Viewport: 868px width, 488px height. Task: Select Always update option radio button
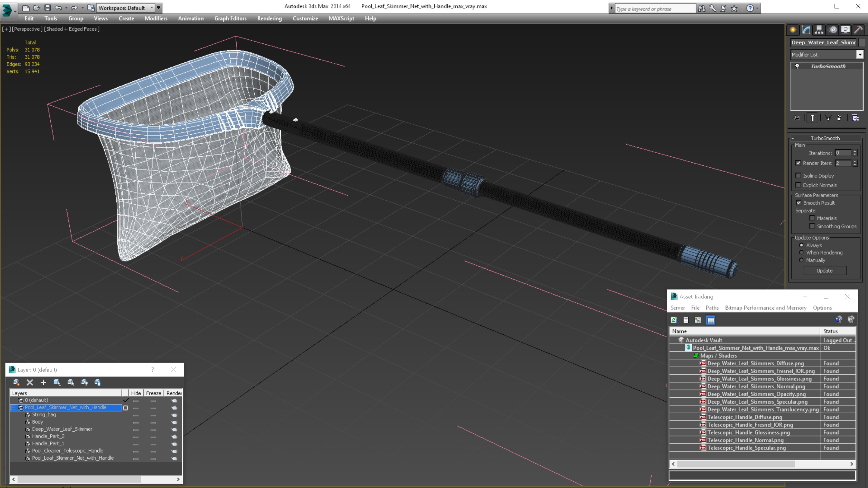[x=801, y=245]
